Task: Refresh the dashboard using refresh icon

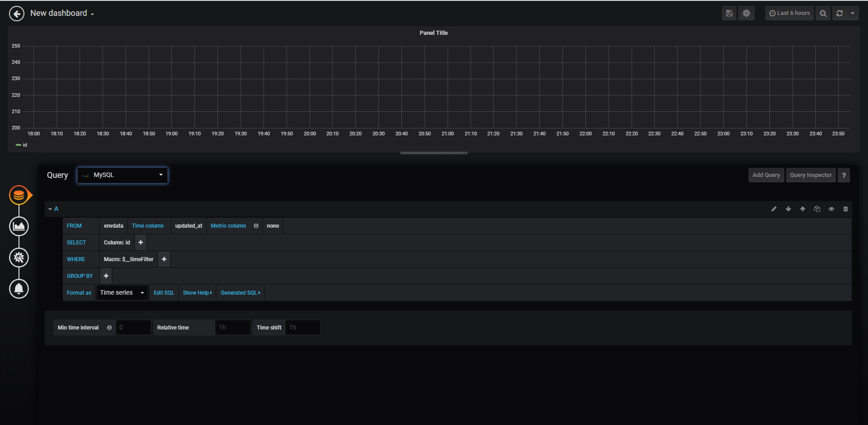Action: 840,13
